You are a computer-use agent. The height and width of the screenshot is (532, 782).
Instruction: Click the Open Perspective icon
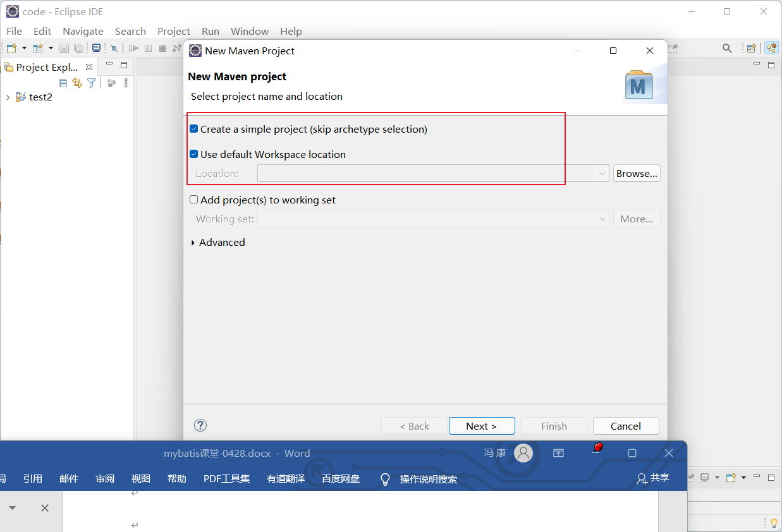point(751,48)
